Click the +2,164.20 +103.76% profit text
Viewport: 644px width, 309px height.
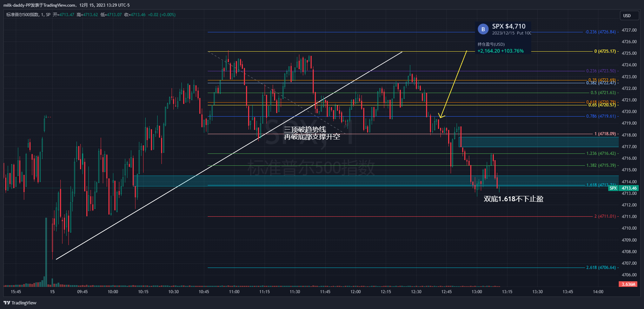tap(500, 51)
